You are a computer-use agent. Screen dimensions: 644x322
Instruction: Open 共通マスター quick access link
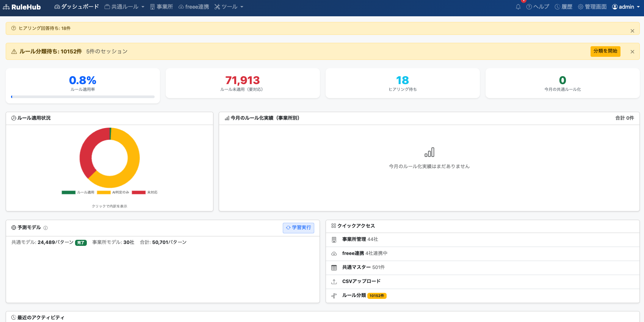483,267
